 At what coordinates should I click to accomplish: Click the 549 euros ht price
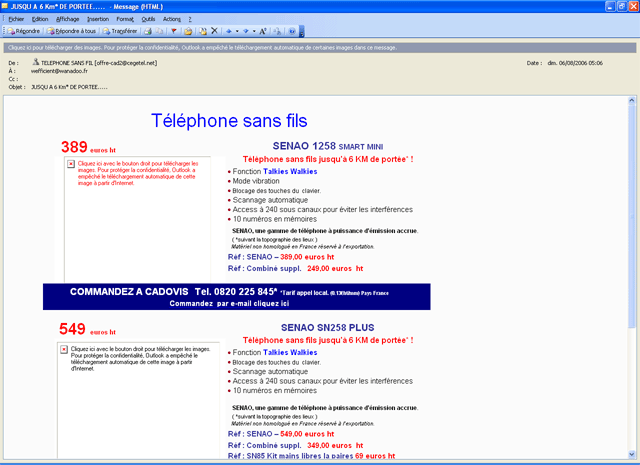87,329
